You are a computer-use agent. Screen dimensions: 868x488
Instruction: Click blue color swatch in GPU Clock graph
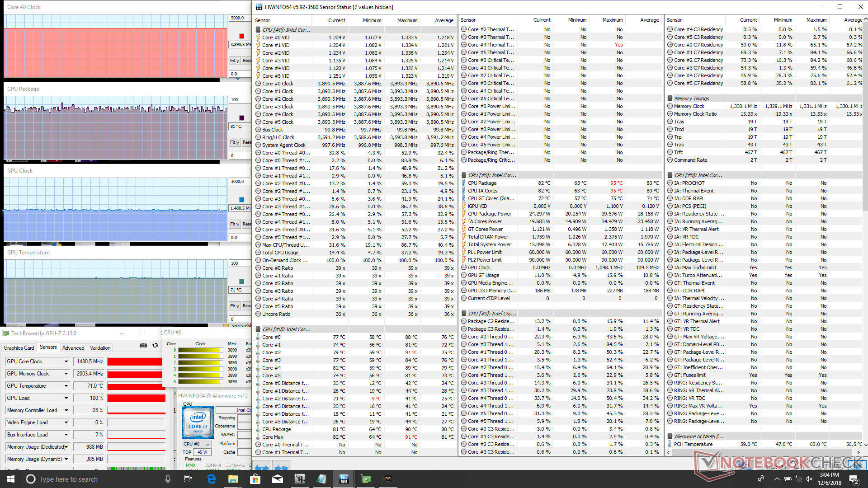coord(241,200)
